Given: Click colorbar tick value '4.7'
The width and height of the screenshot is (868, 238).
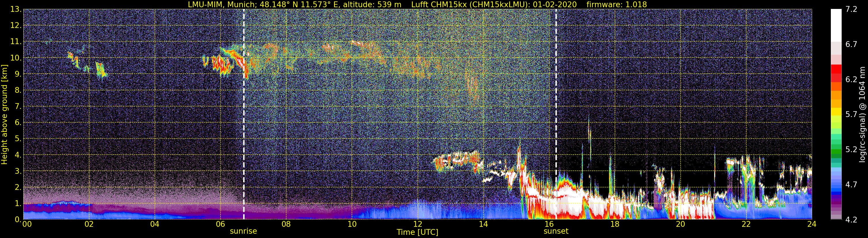Looking at the screenshot, I should coord(851,185).
